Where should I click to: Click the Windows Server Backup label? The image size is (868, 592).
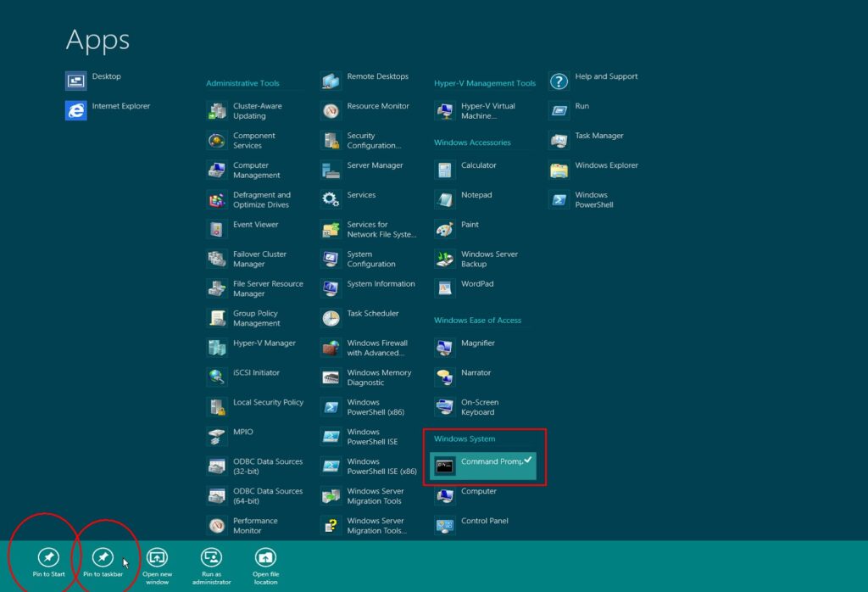point(489,260)
